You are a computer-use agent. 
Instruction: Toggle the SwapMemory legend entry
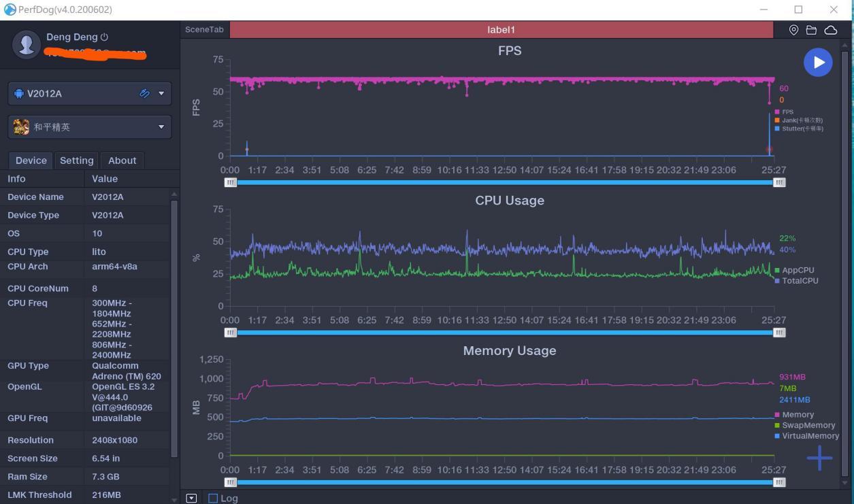pyautogui.click(x=804, y=425)
